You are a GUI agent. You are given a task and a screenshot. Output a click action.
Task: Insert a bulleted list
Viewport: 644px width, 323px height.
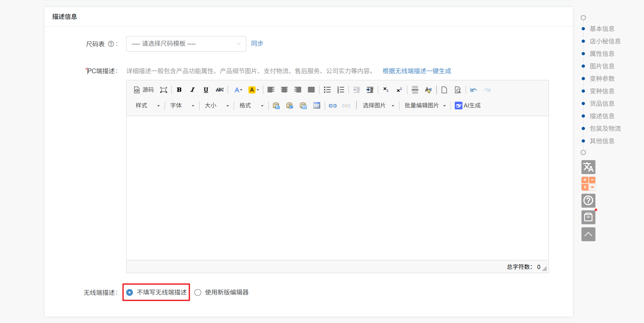point(327,90)
